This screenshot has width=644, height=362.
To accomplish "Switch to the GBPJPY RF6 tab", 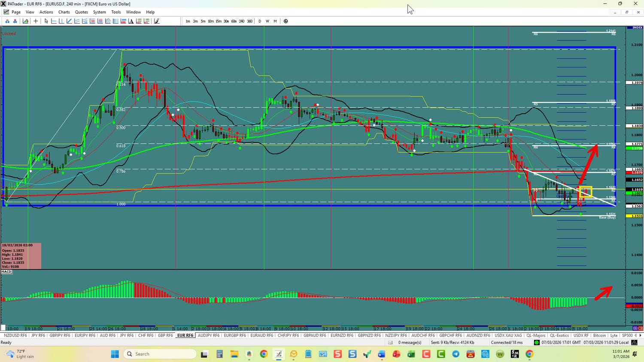I will coord(59,335).
